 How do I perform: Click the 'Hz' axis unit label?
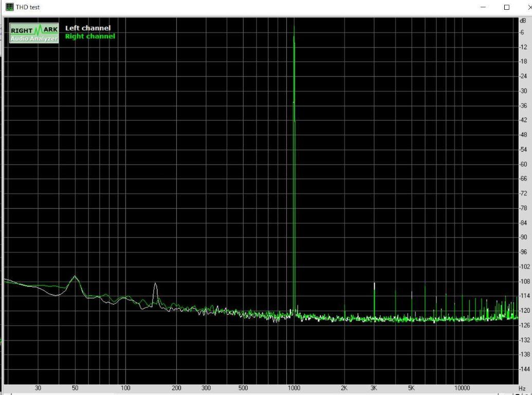[x=522, y=388]
